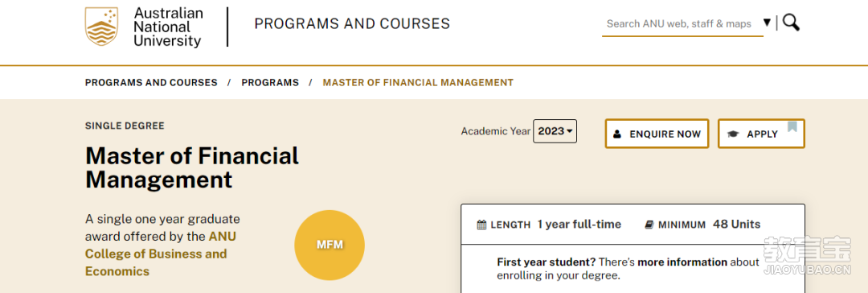This screenshot has height=293, width=868.
Task: Click the Apply button
Action: point(761,134)
